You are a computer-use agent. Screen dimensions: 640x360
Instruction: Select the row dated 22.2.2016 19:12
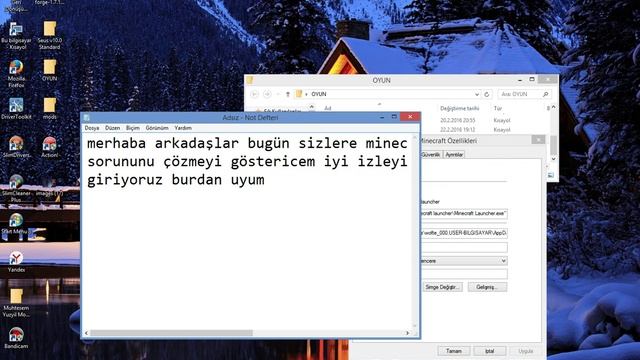(458, 130)
